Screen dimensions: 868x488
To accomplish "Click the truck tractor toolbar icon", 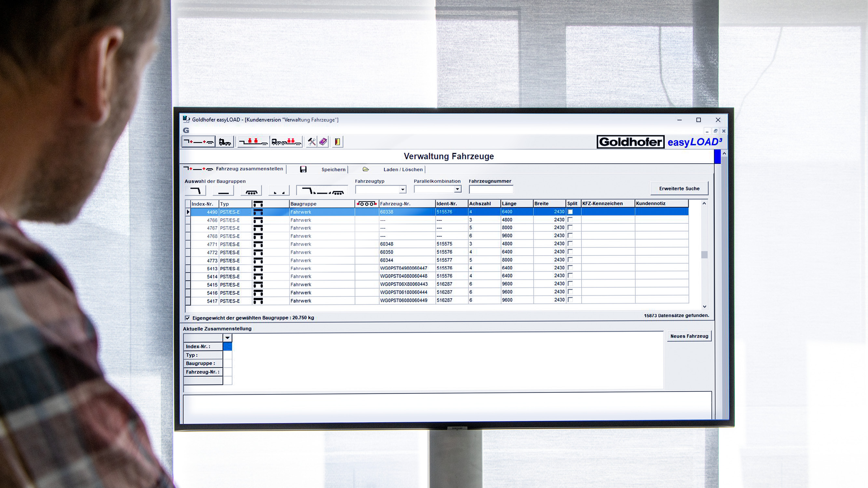I will pos(225,142).
